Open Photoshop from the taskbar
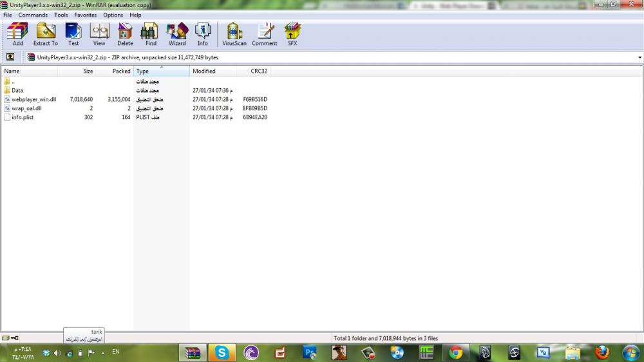The height and width of the screenshot is (362, 644). pyautogui.click(x=309, y=352)
